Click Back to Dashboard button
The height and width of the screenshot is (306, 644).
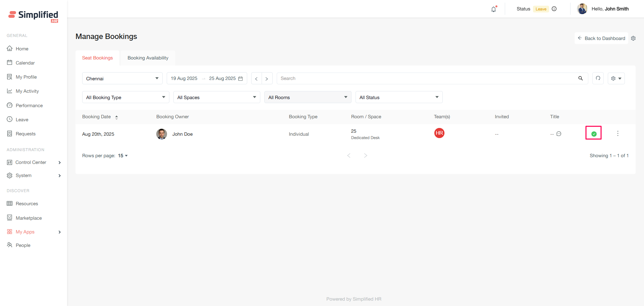click(601, 38)
